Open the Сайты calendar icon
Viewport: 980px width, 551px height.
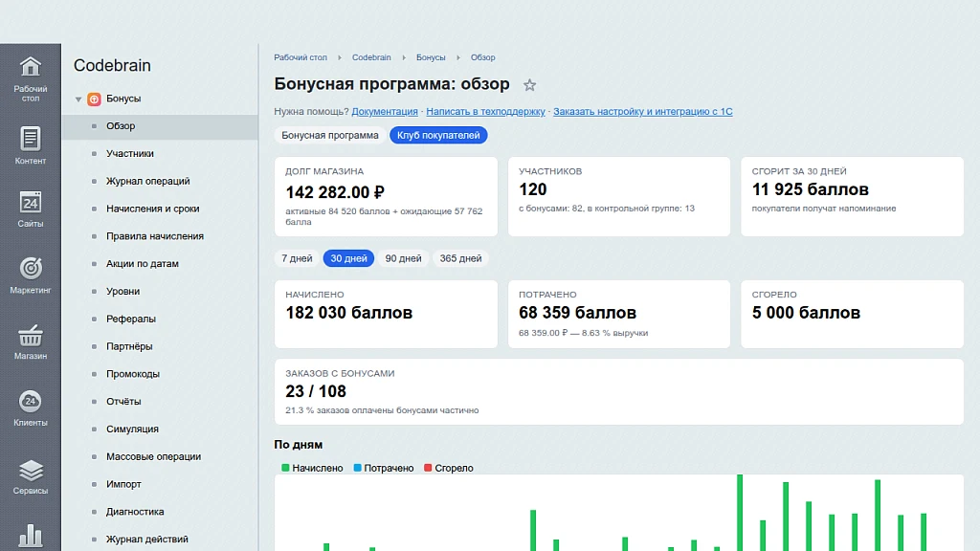coord(30,203)
